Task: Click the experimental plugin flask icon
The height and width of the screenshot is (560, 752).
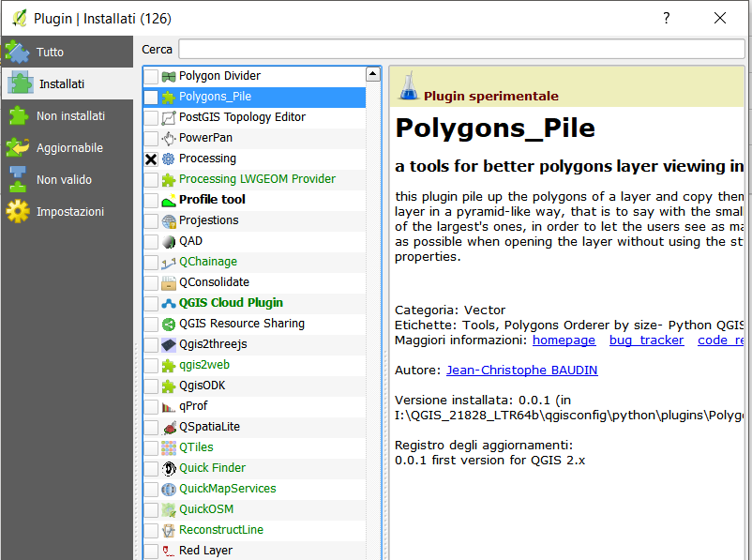Action: (407, 89)
